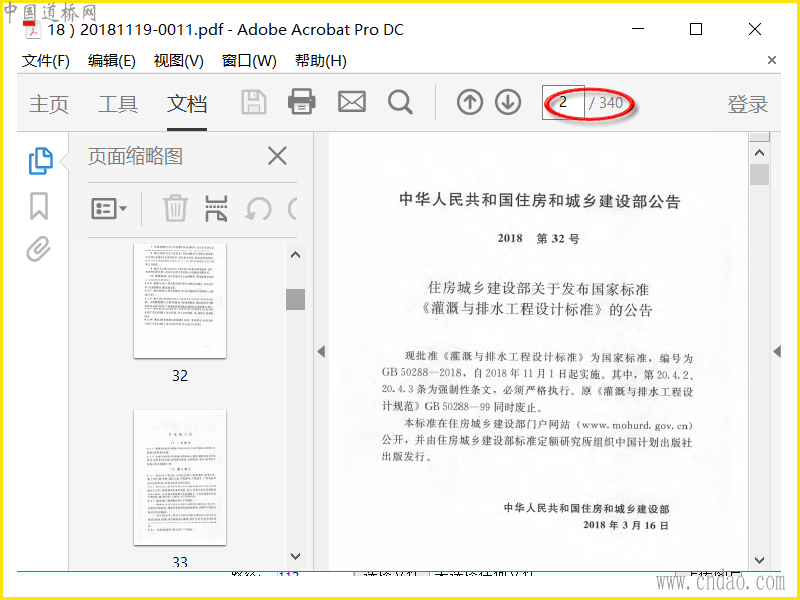Expand the right tools pane arrow
The image size is (800, 600).
[x=777, y=351]
